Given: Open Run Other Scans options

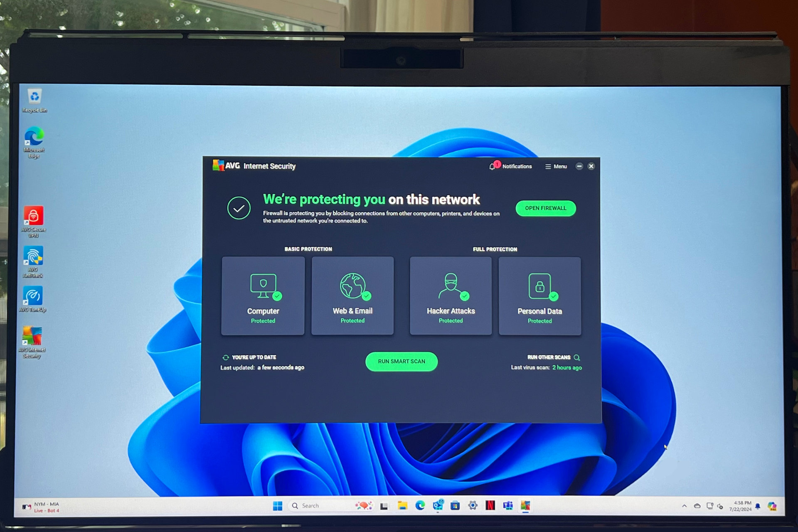Looking at the screenshot, I should 546,357.
